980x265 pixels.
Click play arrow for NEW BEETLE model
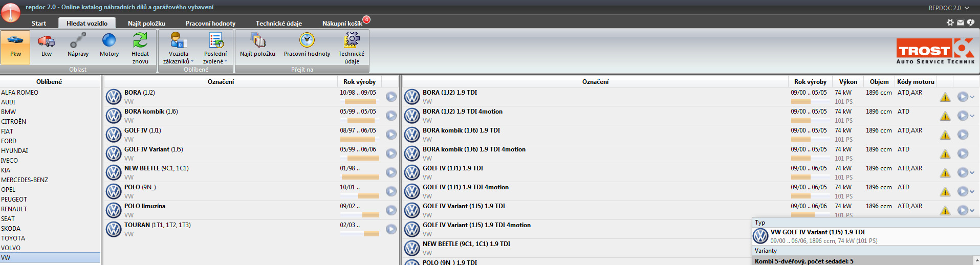coord(391,172)
